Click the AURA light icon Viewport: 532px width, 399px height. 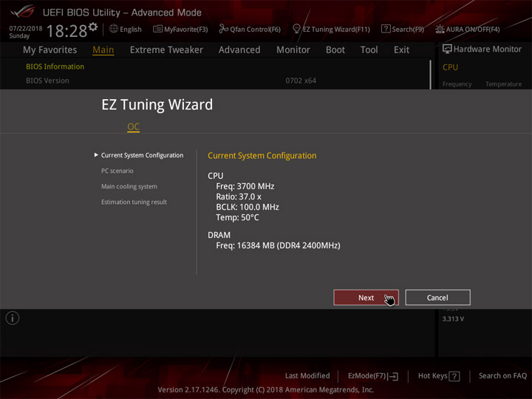click(440, 29)
